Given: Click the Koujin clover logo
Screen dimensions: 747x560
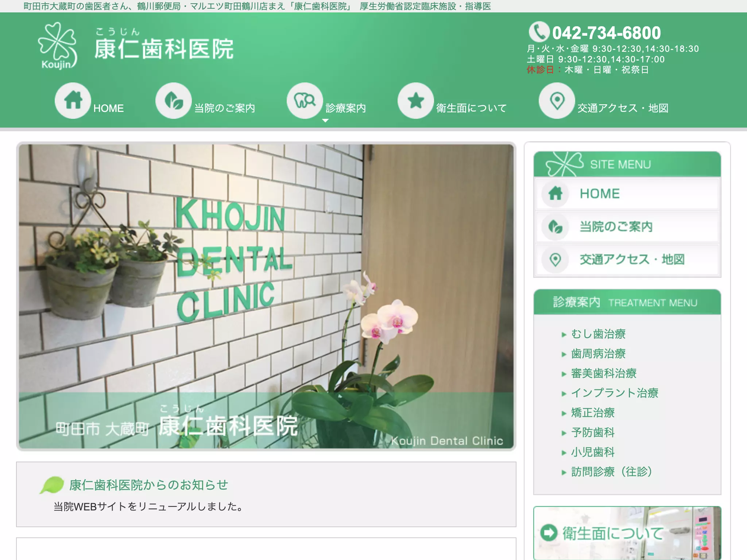Looking at the screenshot, I should 58,46.
